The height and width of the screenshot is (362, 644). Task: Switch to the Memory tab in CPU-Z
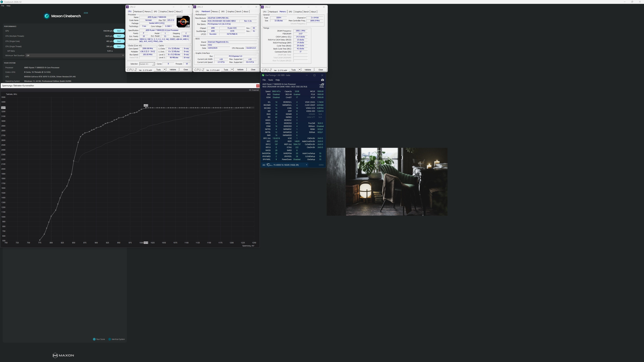[x=148, y=12]
